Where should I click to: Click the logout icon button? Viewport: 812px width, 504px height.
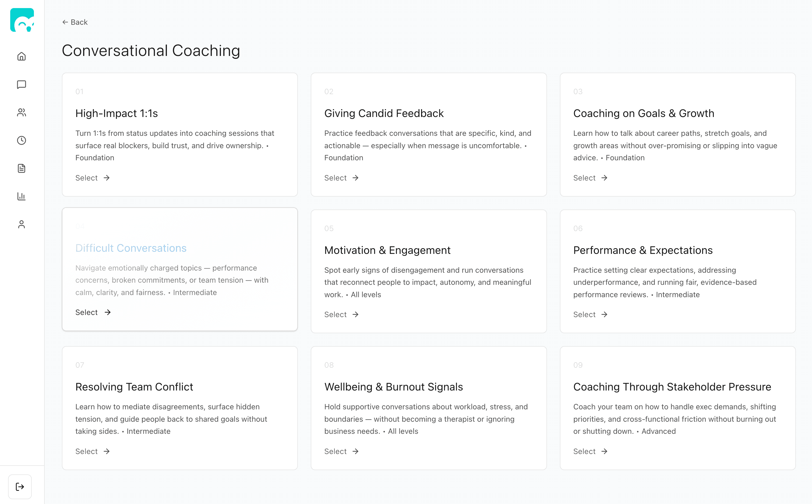(x=20, y=487)
